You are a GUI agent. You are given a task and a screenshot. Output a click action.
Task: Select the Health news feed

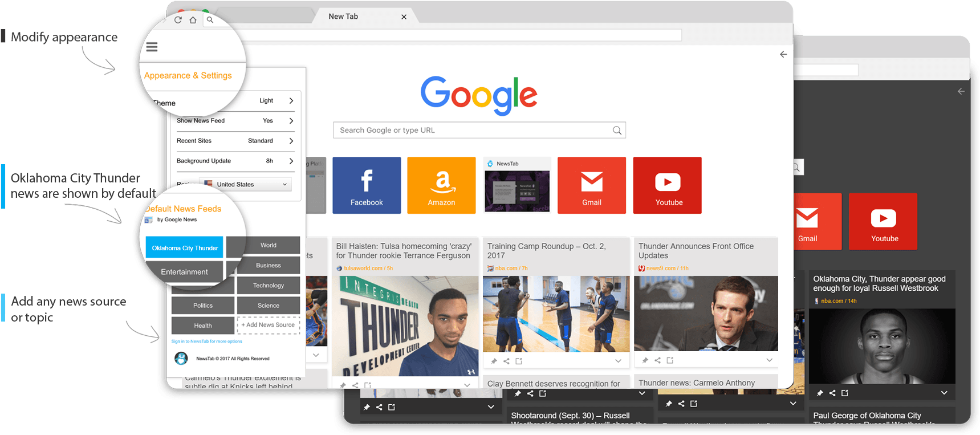point(203,326)
